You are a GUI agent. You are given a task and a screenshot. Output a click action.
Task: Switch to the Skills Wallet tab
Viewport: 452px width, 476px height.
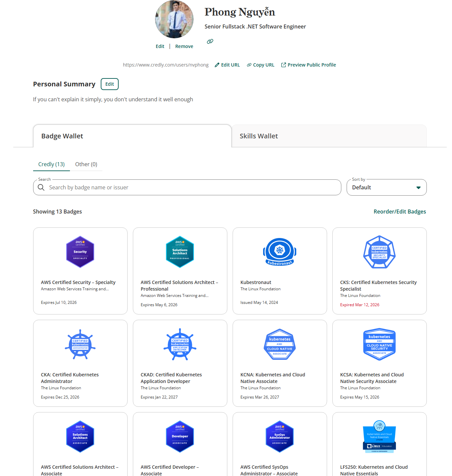pyautogui.click(x=259, y=136)
